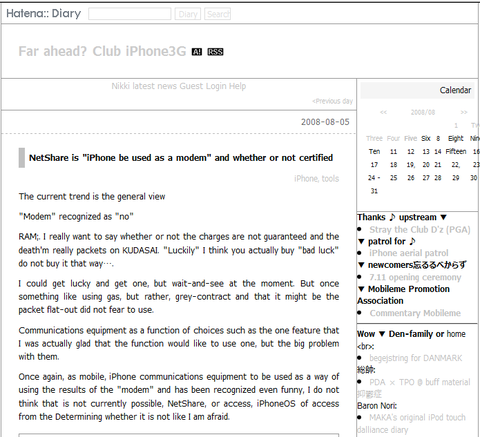Screen dimensions: 480x437
Task: Select calendar day Three
Action: click(x=374, y=138)
